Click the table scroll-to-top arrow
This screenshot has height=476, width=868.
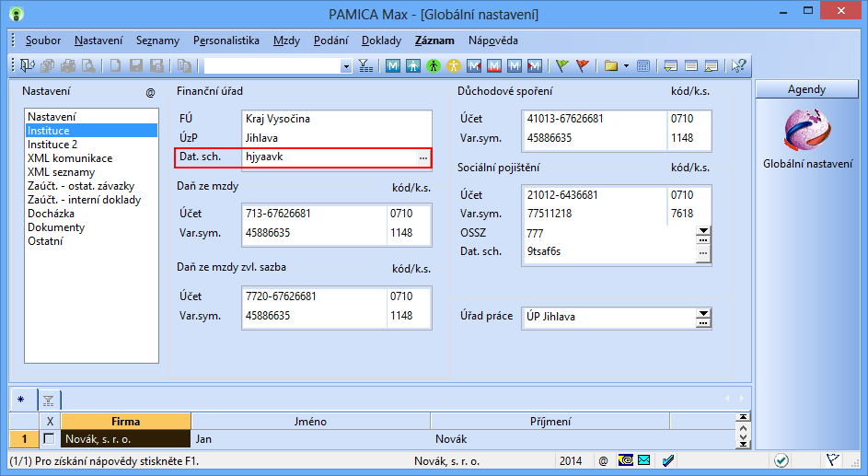(x=743, y=417)
